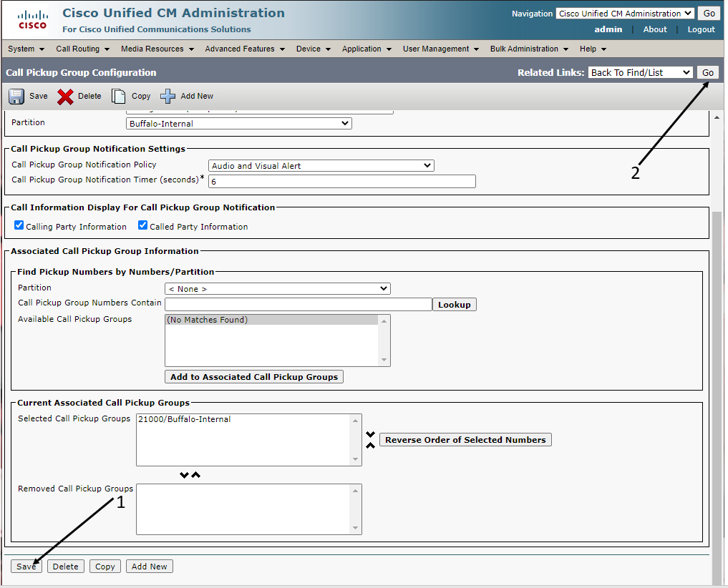
Task: Click the blue plus Add New icon
Action: pyautogui.click(x=168, y=96)
